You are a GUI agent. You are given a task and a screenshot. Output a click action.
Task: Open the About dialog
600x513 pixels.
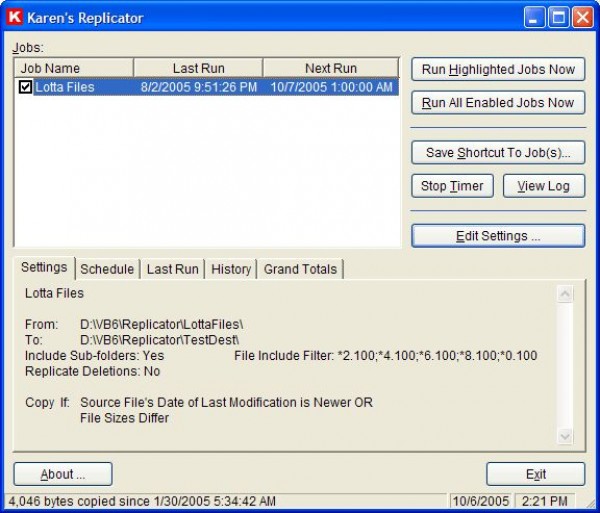(62, 474)
